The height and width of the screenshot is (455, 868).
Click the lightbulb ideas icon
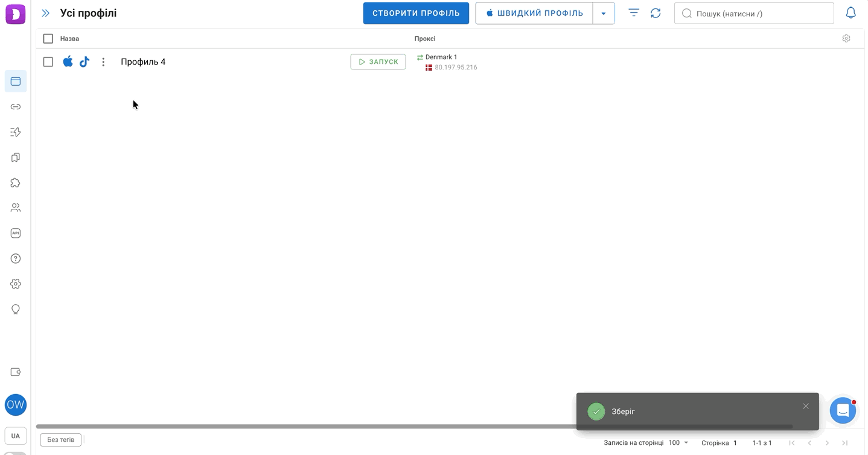[x=16, y=310]
